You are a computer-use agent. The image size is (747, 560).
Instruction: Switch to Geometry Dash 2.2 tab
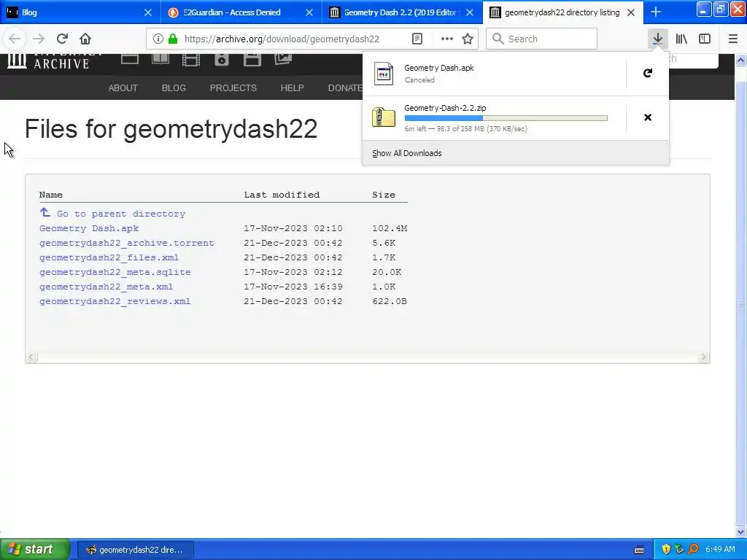pyautogui.click(x=402, y=12)
